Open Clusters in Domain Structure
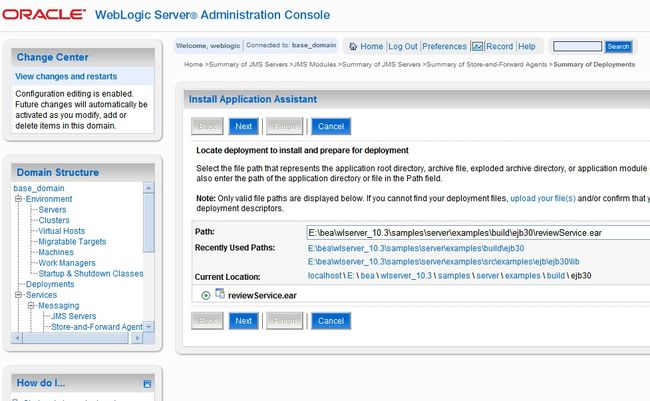Image resolution: width=650 pixels, height=401 pixels. click(54, 220)
